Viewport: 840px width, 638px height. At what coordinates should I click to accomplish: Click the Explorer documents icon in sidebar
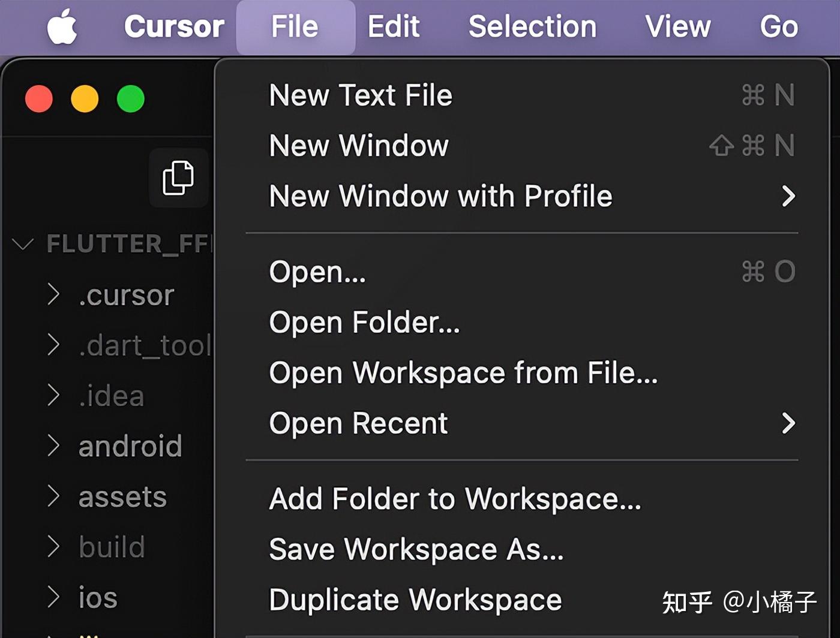point(177,177)
